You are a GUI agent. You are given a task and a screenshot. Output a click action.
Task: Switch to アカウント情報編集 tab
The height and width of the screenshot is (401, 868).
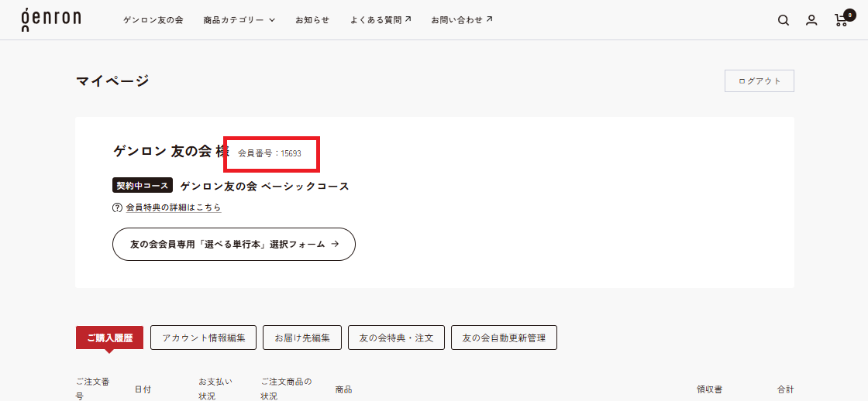point(204,338)
